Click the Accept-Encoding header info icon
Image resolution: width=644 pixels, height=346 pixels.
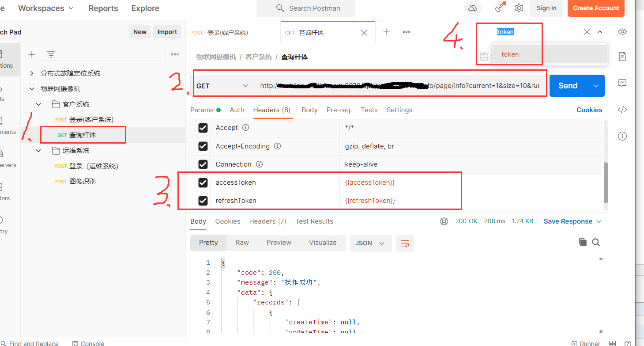tap(278, 146)
